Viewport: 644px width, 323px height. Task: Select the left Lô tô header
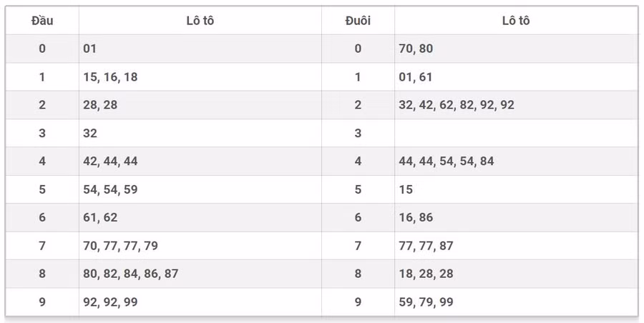[x=200, y=21]
